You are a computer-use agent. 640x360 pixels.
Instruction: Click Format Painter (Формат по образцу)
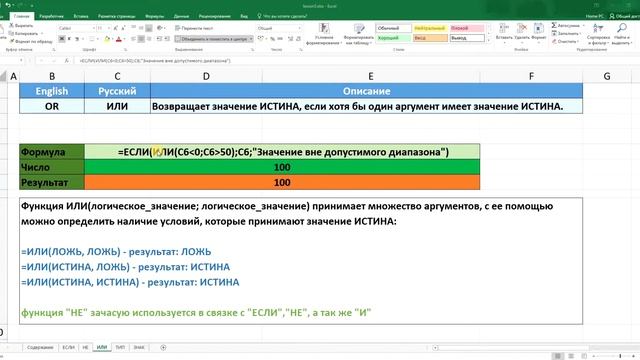31,41
